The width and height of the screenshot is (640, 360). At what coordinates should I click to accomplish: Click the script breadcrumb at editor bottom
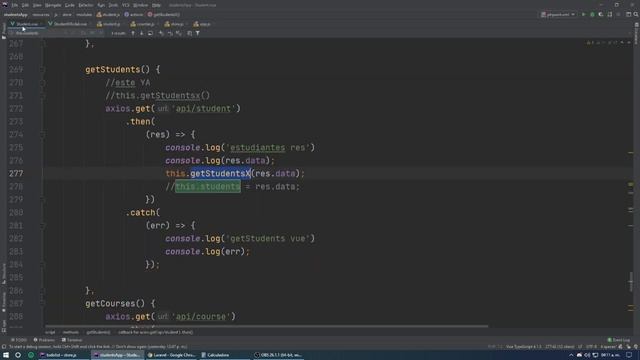[x=50, y=333]
